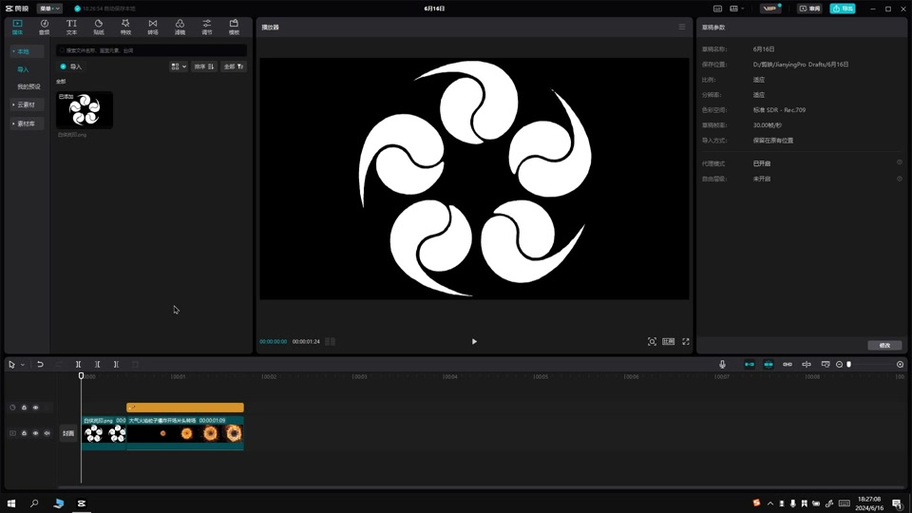The image size is (912, 513).
Task: Click the split clip tool
Action: (78, 365)
